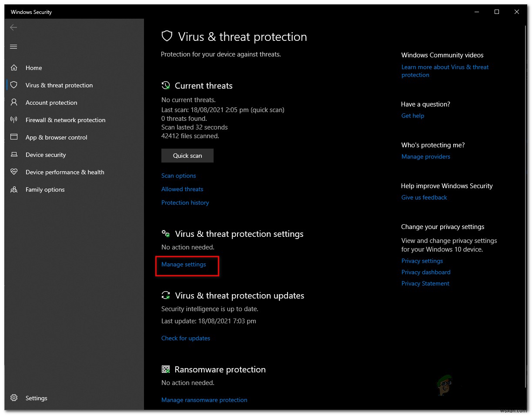
Task: Toggle the navigation pane with hamburger menu
Action: point(13,46)
